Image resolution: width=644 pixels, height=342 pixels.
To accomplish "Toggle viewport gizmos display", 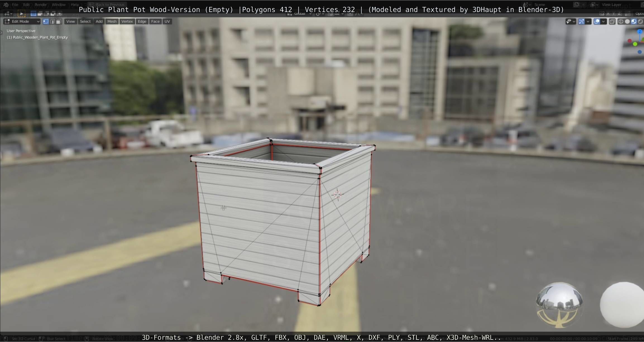I will pos(581,21).
